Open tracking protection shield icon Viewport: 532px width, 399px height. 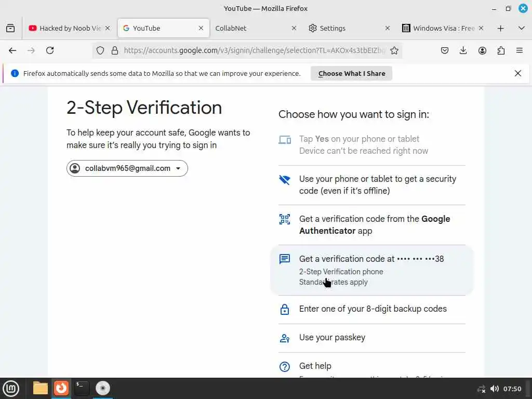(x=100, y=50)
